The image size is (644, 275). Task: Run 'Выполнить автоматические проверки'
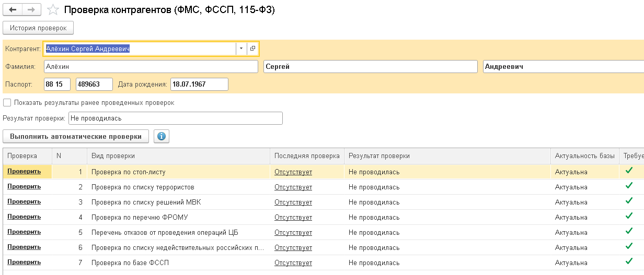[x=76, y=136]
